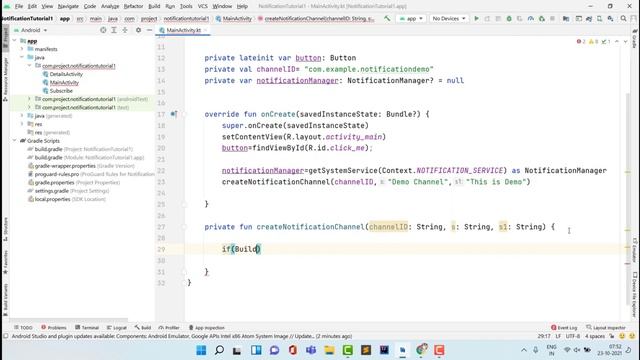The width and height of the screenshot is (640, 360).
Task: Click UTF-8 encoding in status bar
Action: [x=573, y=336]
